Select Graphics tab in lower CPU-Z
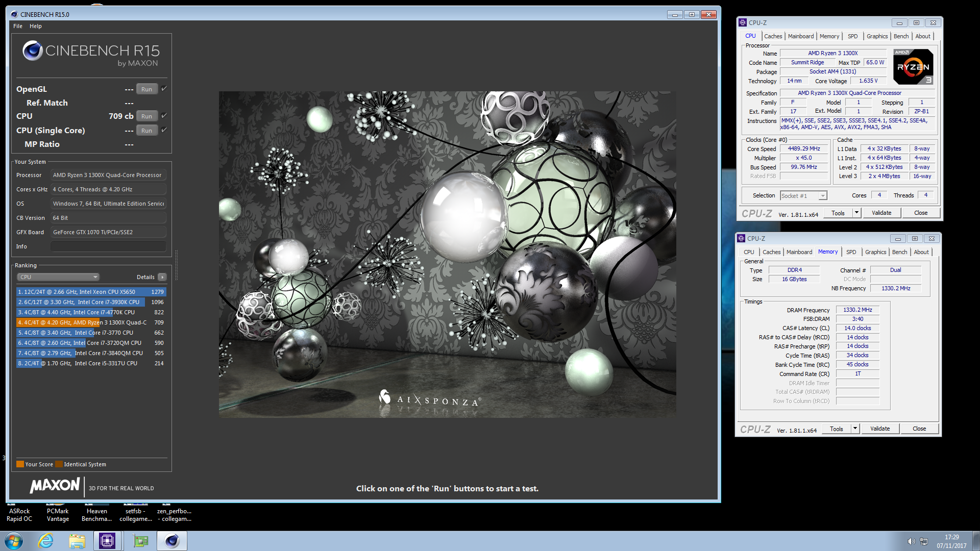The height and width of the screenshot is (551, 980). click(x=875, y=252)
